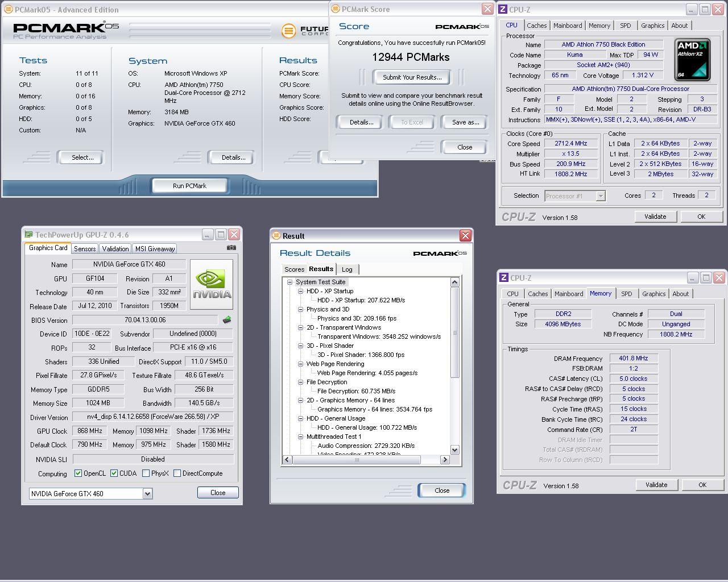
Task: Minimize the upper CPU-Z window
Action: 691,9
